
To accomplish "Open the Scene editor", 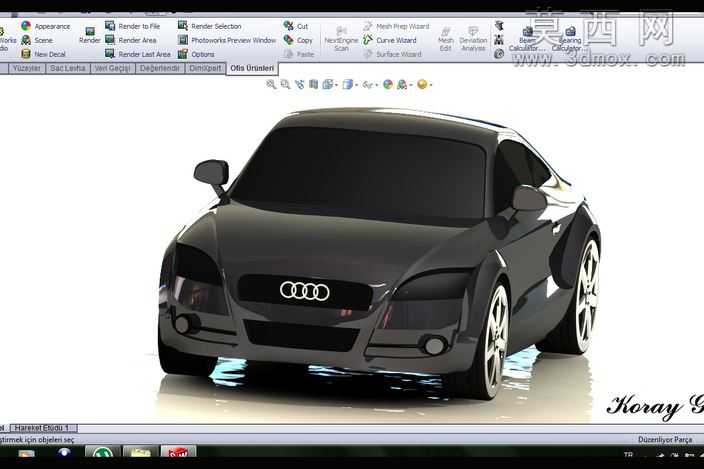I will pyautogui.click(x=37, y=40).
